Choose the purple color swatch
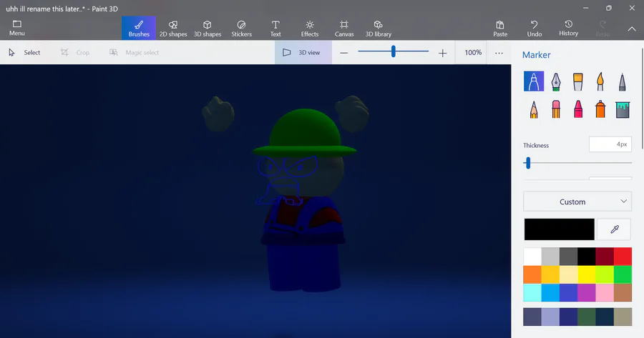Viewport: 644px width, 338px height. 587,292
